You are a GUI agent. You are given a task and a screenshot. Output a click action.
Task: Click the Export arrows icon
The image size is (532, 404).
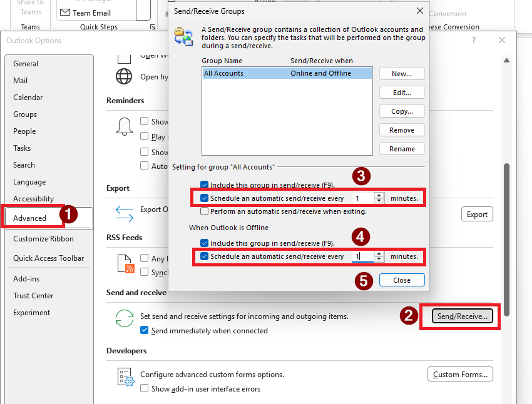(125, 214)
